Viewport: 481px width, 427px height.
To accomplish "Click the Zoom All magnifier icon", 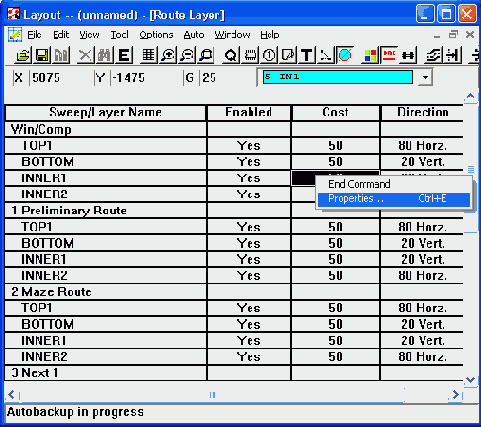I will [x=207, y=55].
